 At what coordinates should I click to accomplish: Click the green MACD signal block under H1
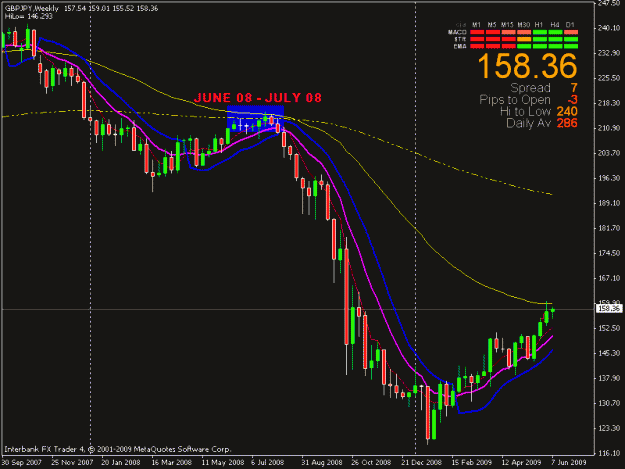(x=540, y=32)
